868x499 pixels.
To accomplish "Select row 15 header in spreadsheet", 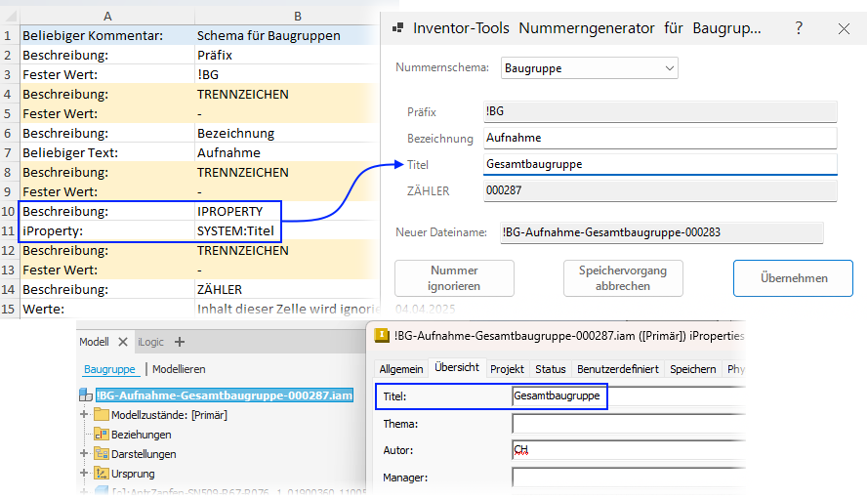I will tap(8, 309).
